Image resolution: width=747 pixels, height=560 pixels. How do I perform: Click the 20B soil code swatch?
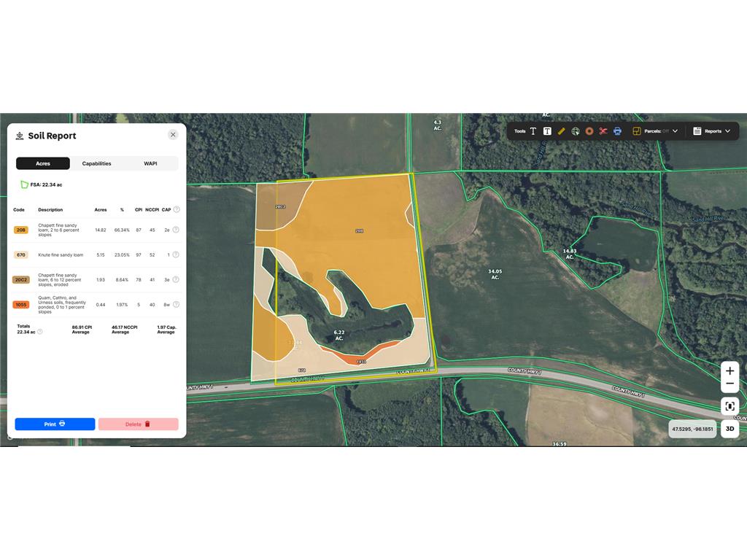(x=21, y=230)
